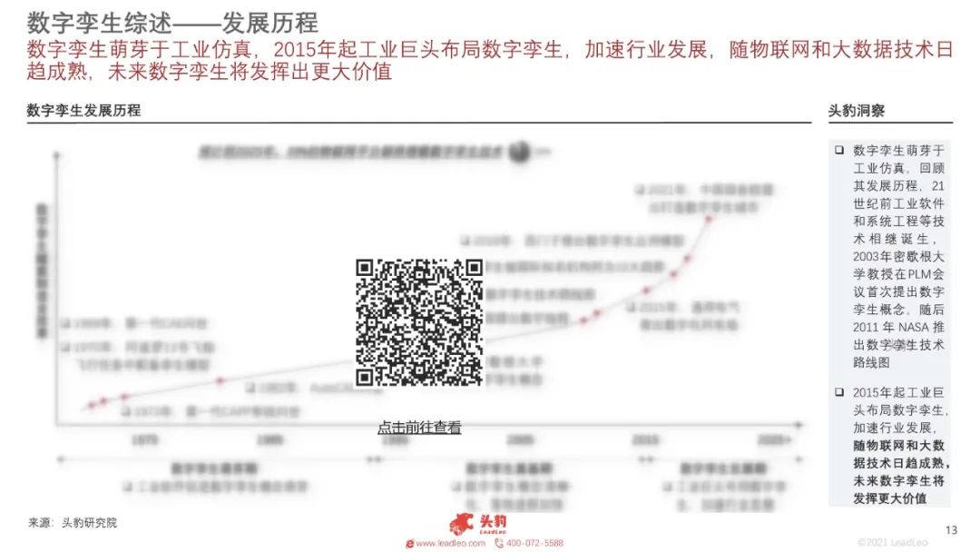Click the red subtitle starting 数字孪生萌芽于工业仿真

click(489, 61)
